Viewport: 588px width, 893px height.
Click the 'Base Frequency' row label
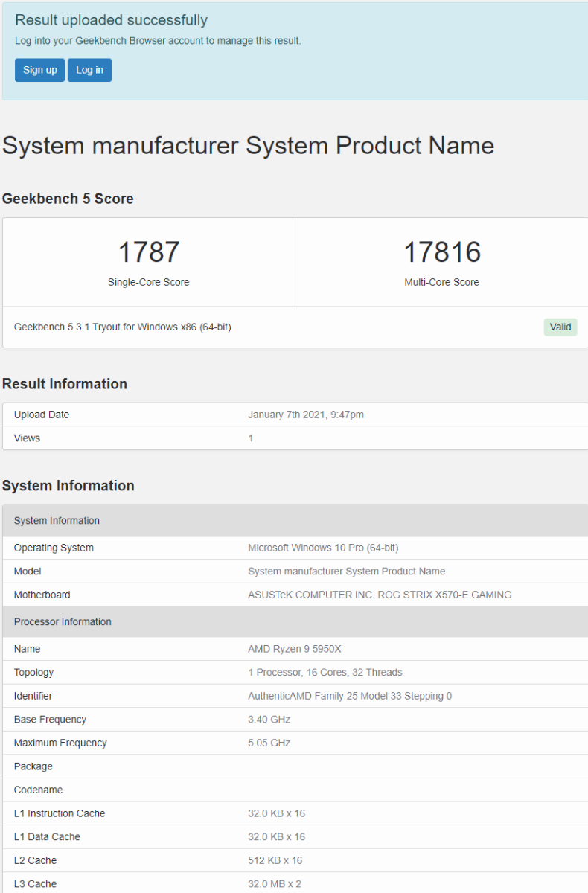point(50,720)
